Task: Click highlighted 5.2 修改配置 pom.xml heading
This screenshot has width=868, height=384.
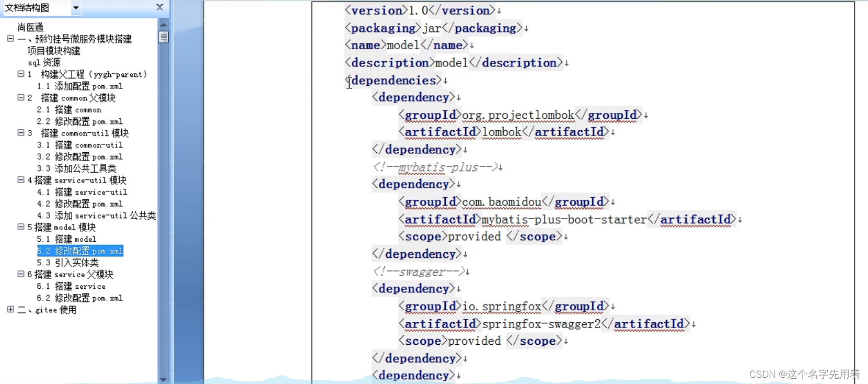Action: [x=80, y=251]
